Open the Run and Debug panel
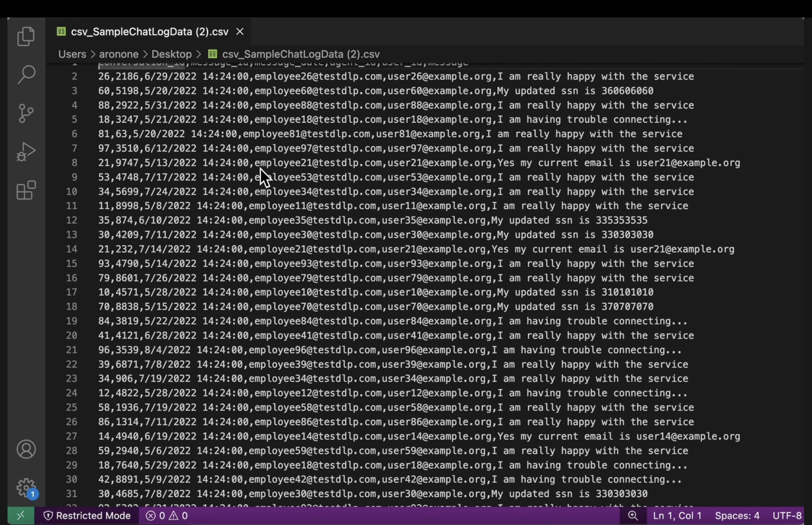This screenshot has width=812, height=525. [26, 151]
